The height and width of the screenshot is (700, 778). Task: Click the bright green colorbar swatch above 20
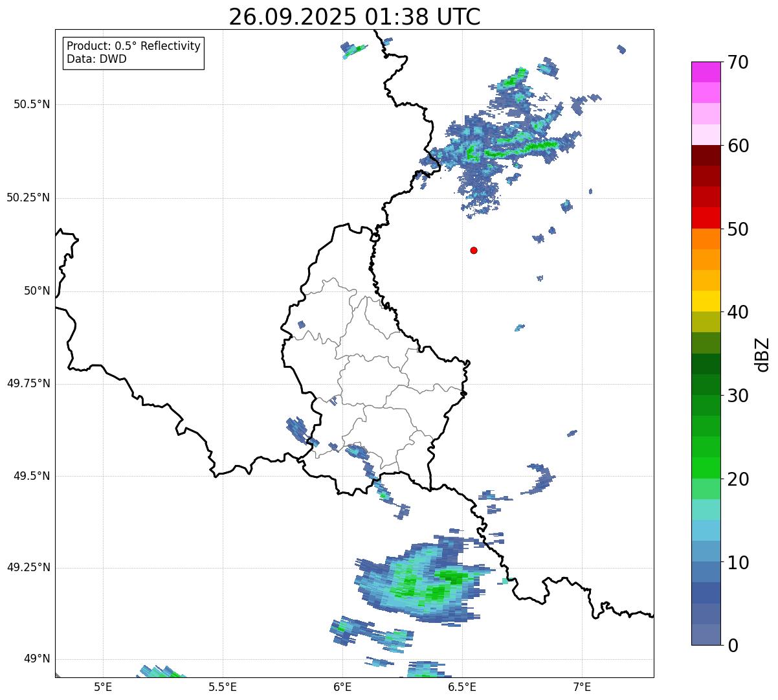(x=706, y=468)
